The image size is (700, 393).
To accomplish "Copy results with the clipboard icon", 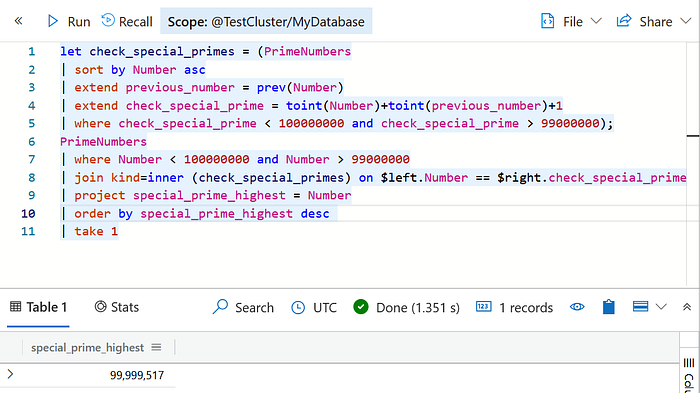I will (x=608, y=307).
